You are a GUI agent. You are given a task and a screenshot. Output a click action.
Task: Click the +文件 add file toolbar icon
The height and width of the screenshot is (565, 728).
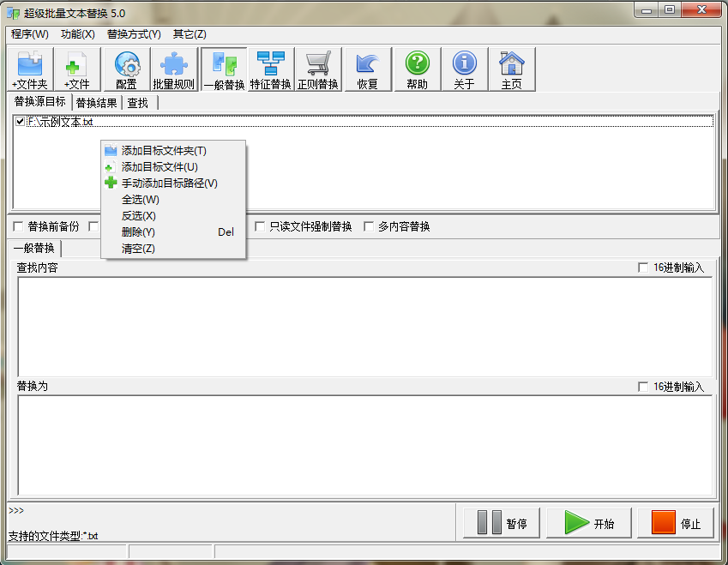pos(77,69)
